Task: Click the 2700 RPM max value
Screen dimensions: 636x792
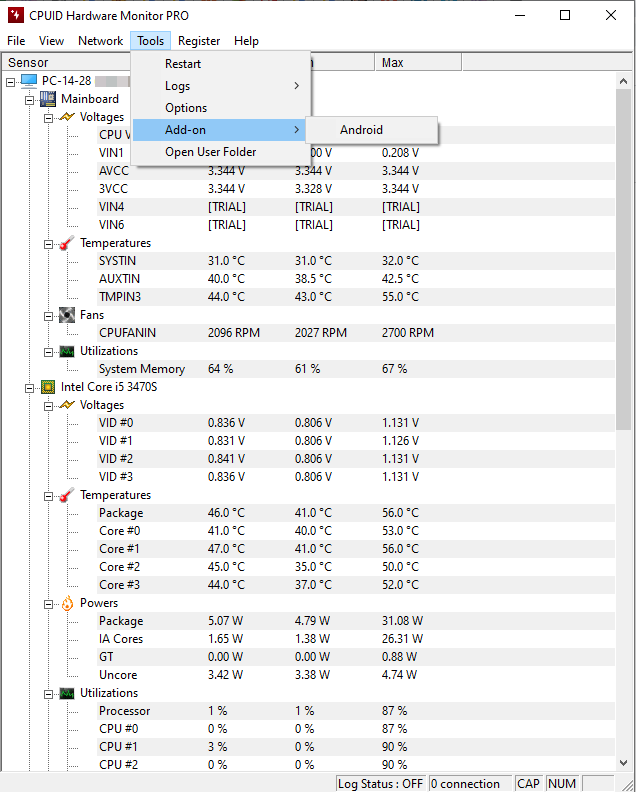Action: point(408,333)
